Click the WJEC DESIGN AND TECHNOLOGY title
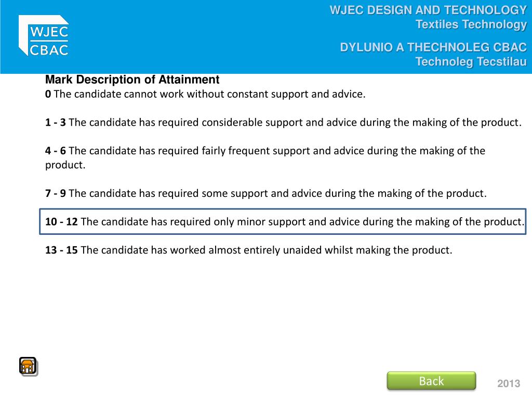This screenshot has height=399, width=532. pyautogui.click(x=428, y=10)
